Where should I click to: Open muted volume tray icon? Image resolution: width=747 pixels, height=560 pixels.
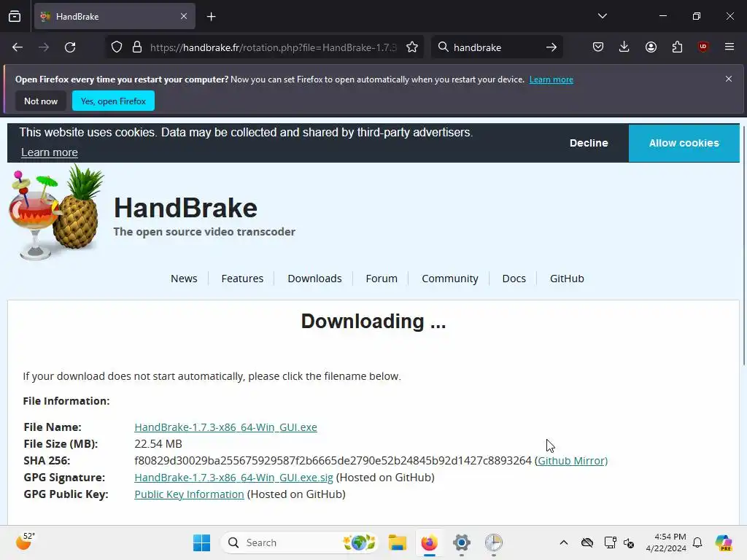coord(629,542)
